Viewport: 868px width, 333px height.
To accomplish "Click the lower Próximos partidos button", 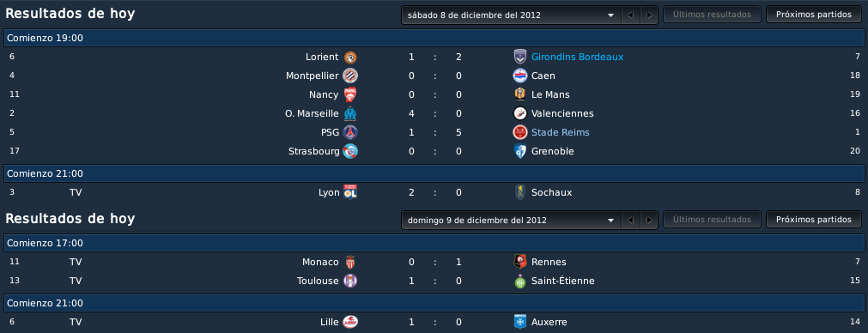I will [x=814, y=220].
